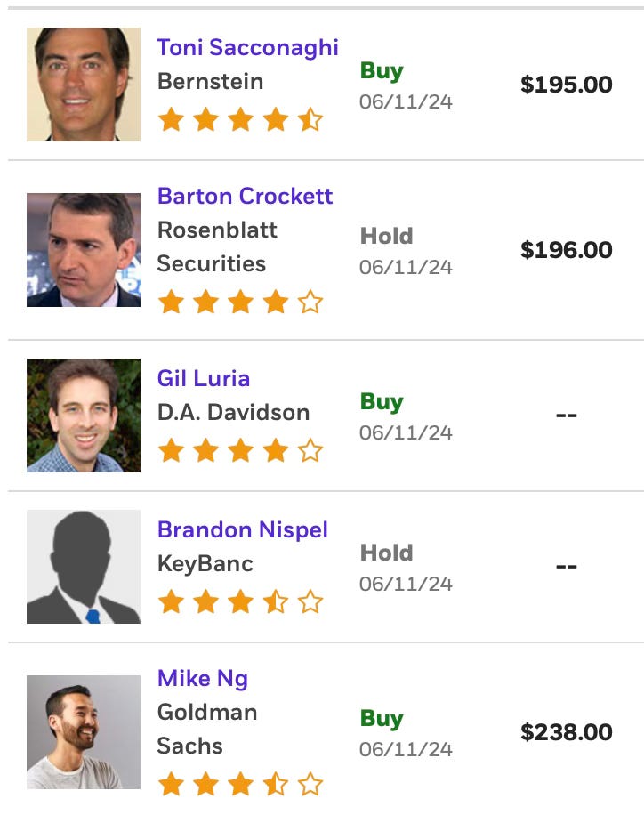
Task: Click Toni Sacconaghi's star rating
Action: point(241,119)
